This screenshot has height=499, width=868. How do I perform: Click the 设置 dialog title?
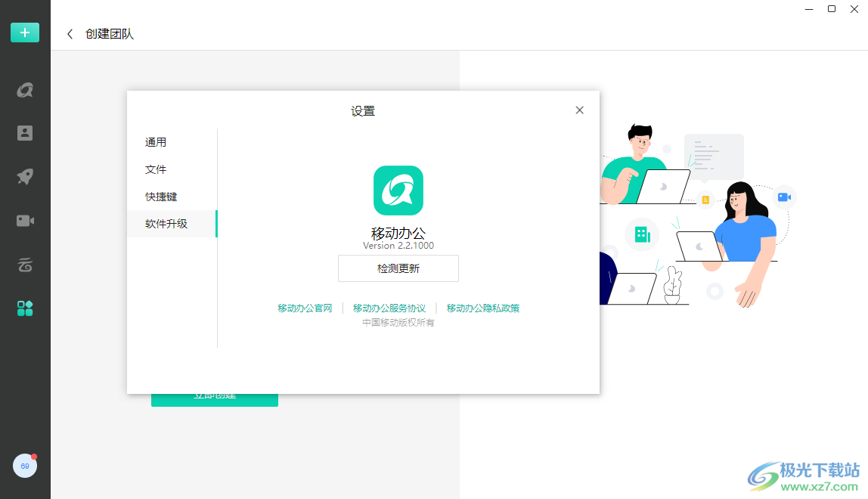tap(363, 111)
